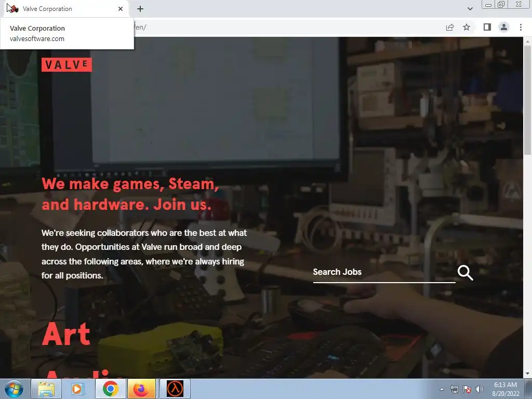Click the scrollbar down arrow
Image resolution: width=532 pixels, height=399 pixels.
[x=527, y=374]
